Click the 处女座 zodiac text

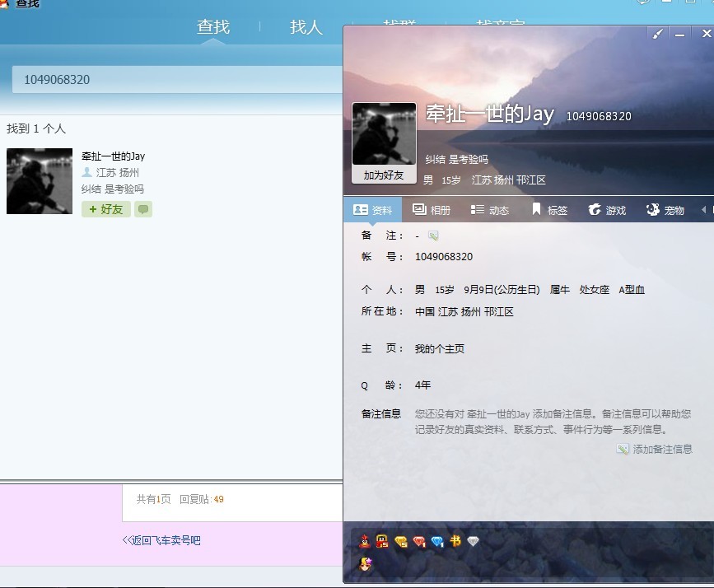[x=595, y=290]
